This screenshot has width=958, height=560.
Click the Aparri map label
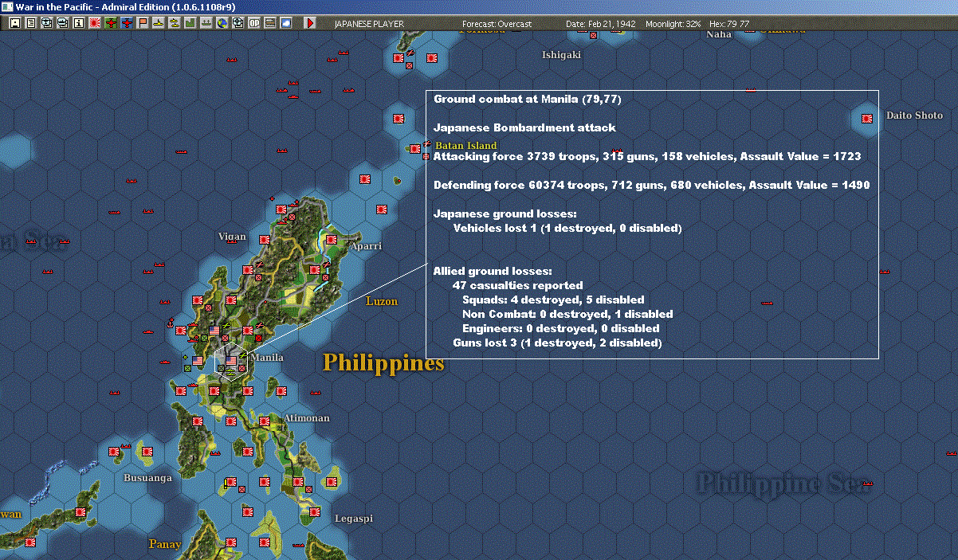pos(366,246)
